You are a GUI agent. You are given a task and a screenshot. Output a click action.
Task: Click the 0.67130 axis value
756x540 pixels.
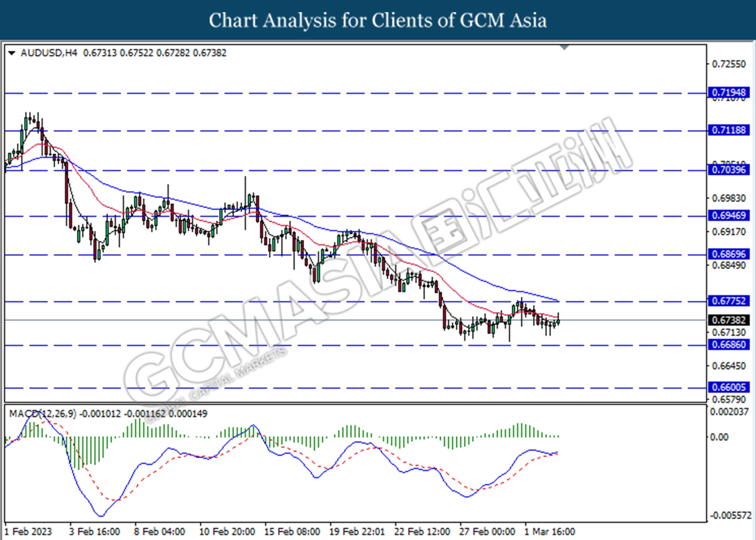(729, 333)
